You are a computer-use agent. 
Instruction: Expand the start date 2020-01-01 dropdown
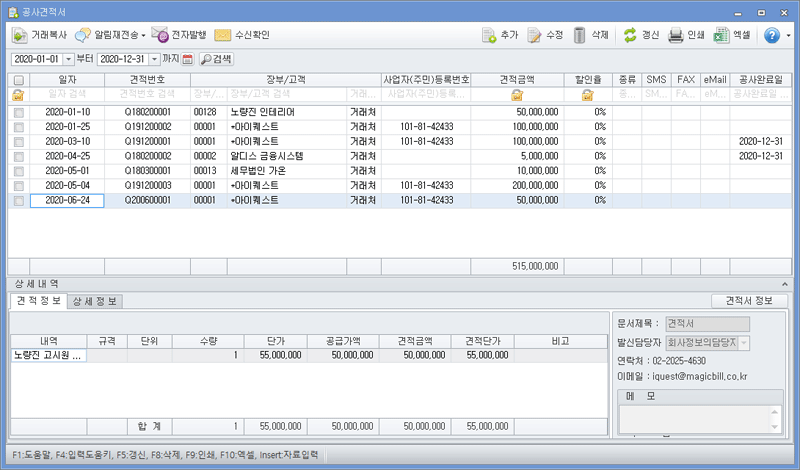click(68, 59)
